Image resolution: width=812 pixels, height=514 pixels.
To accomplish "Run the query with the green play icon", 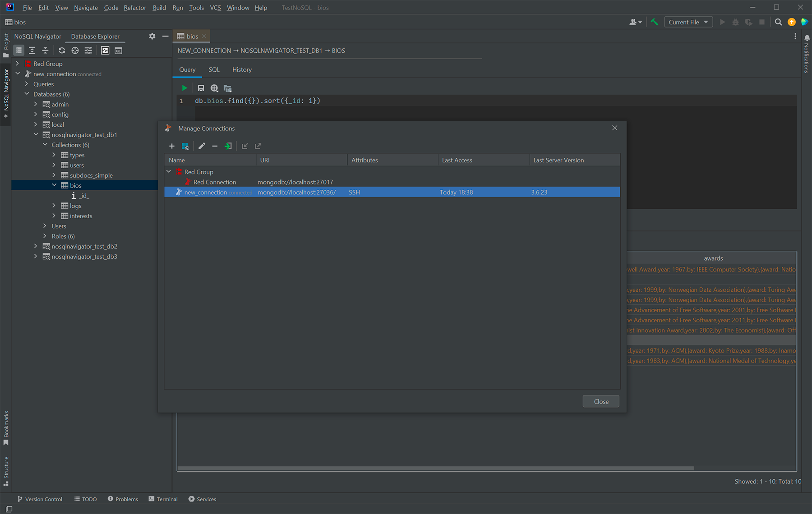I will pyautogui.click(x=185, y=88).
